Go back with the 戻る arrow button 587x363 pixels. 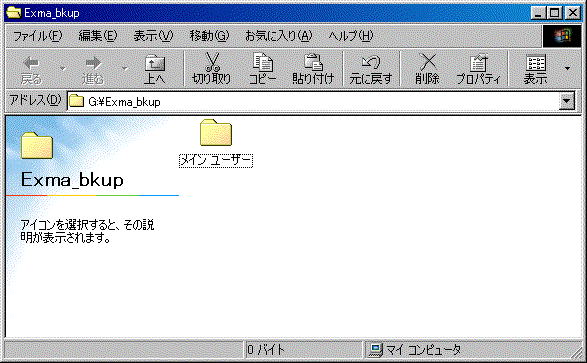point(31,69)
